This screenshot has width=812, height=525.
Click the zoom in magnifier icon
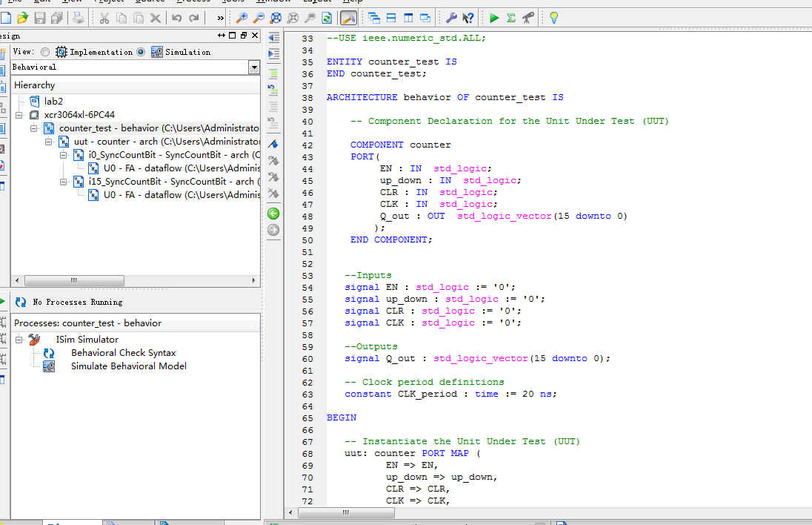[241, 18]
